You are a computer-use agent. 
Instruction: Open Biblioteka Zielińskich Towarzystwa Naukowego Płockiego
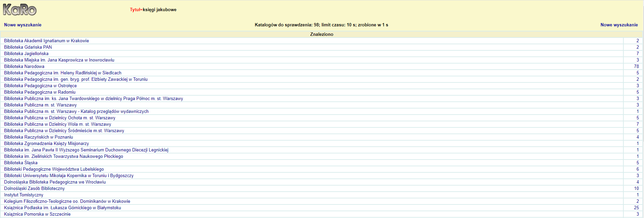[x=64, y=156]
